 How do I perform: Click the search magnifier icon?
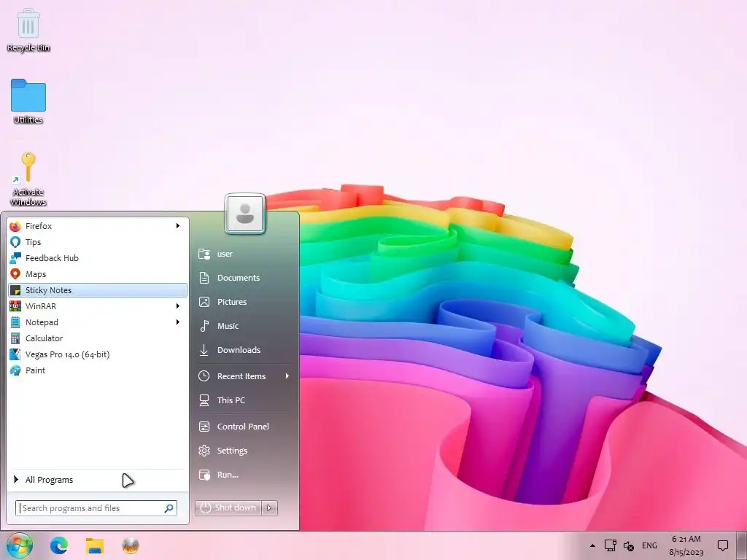click(169, 508)
